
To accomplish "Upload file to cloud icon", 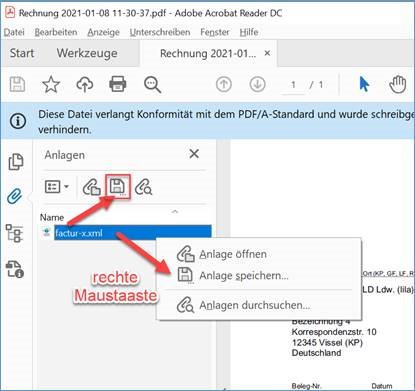I will pos(85,84).
